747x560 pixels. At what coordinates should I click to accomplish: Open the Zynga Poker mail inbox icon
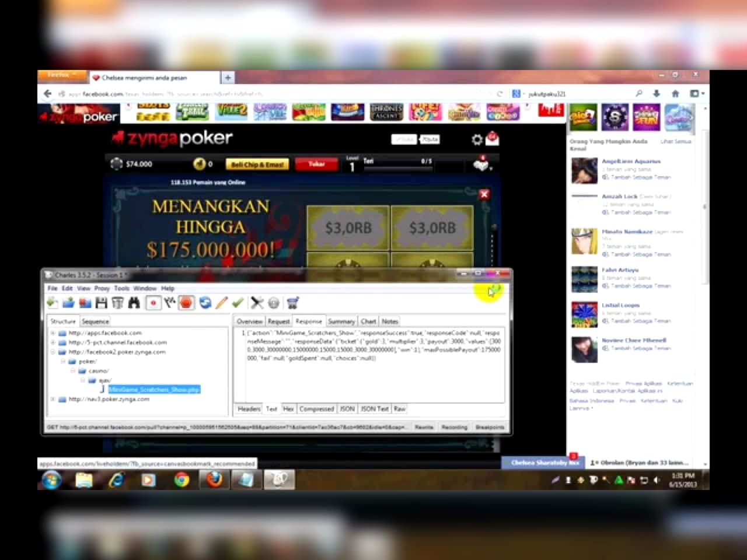click(x=492, y=139)
